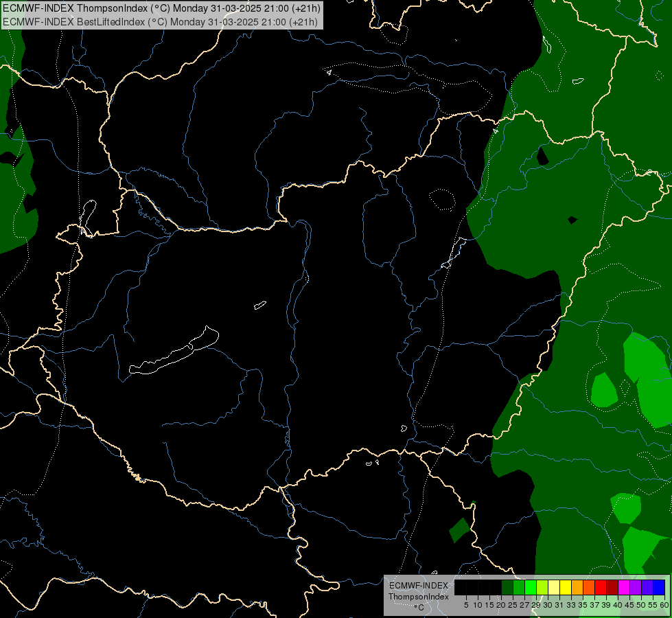The width and height of the screenshot is (672, 618).
Task: Click the legend scale value 5
Action: tap(466, 605)
